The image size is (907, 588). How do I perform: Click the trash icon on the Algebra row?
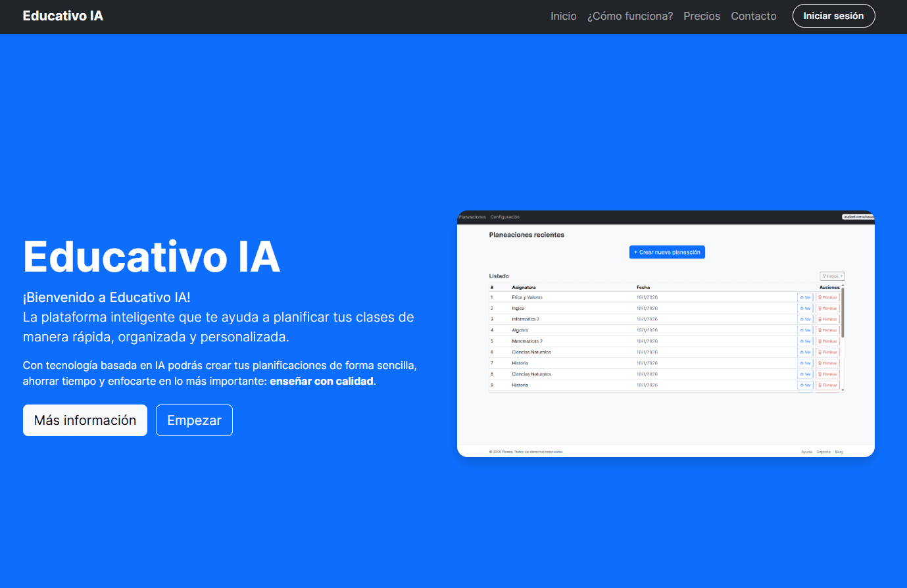point(819,330)
